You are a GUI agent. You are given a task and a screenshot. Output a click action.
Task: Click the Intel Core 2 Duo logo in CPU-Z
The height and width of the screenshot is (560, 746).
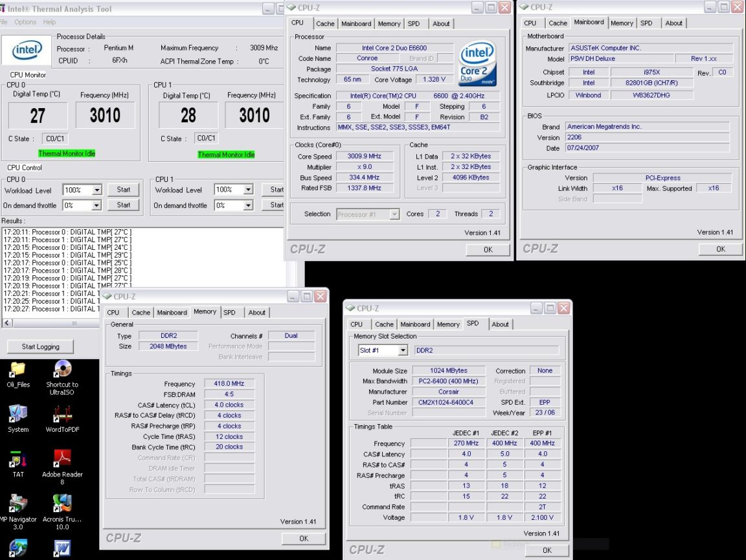point(477,63)
